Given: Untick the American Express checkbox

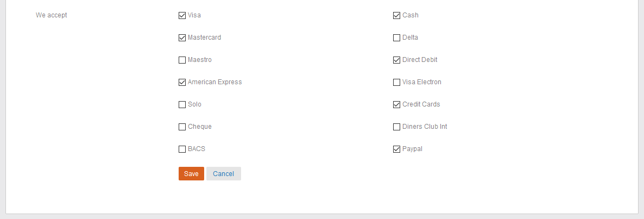Looking at the screenshot, I should coord(182,83).
